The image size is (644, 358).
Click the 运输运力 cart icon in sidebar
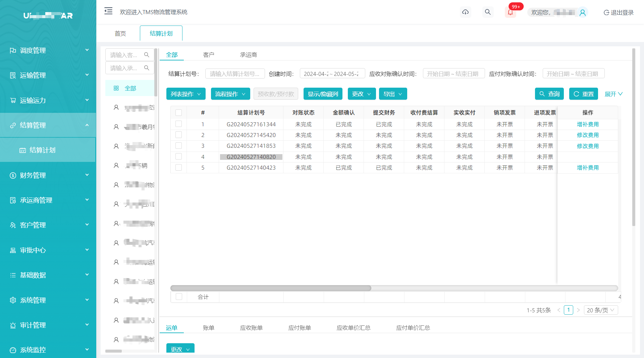(13, 100)
